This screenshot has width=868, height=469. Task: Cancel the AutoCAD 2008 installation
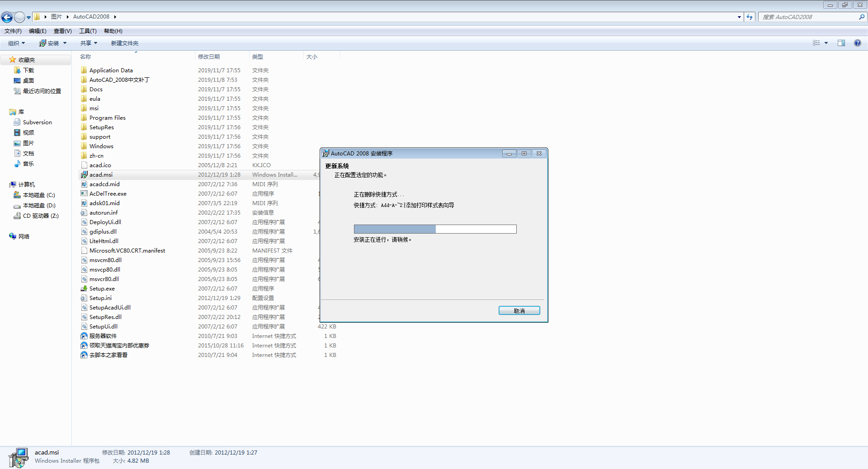coord(519,310)
